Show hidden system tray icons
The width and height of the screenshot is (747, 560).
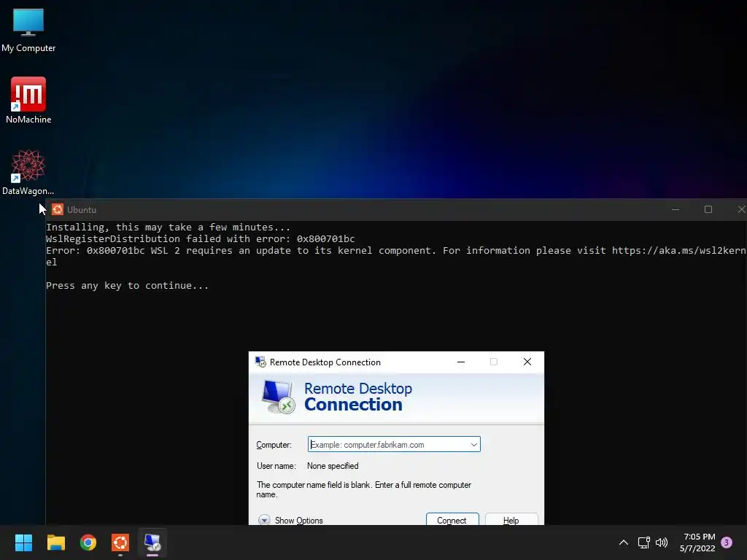624,542
